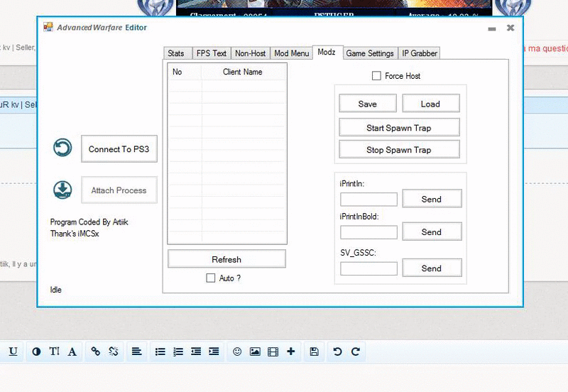Remove link with the broken chain icon
This screenshot has width=568, height=392.
(x=114, y=352)
